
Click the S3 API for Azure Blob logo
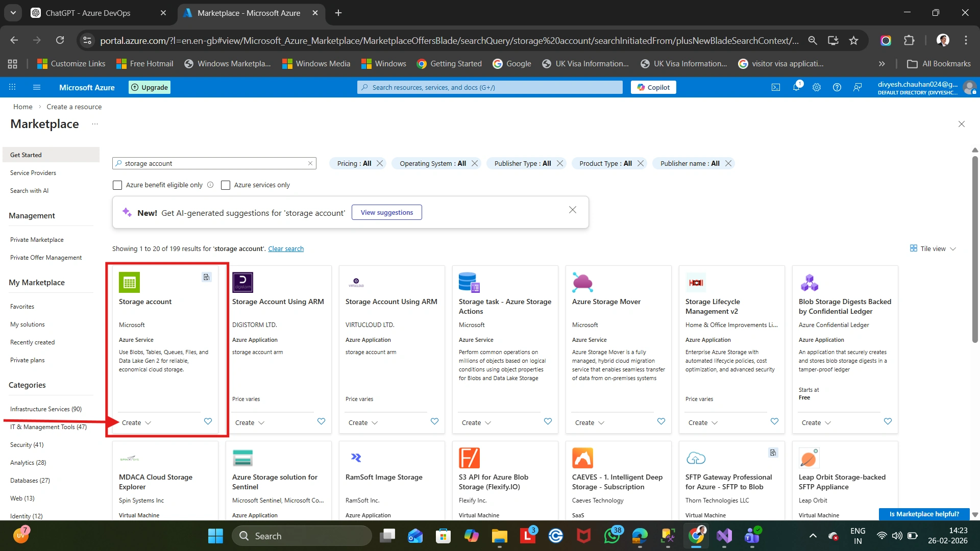469,458
